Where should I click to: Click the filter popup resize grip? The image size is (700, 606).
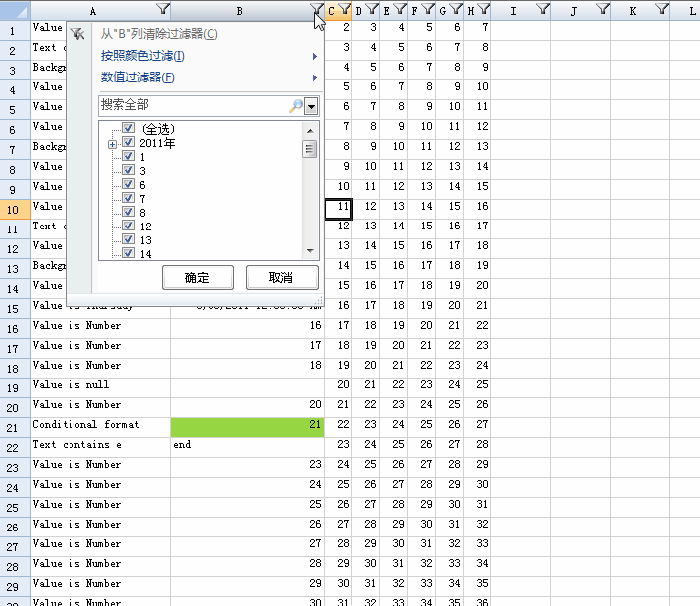click(x=319, y=301)
